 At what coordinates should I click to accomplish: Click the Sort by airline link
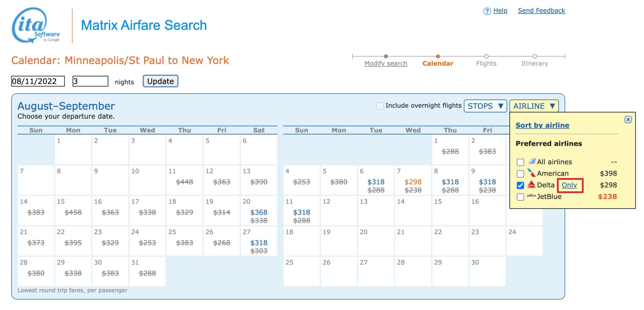click(x=542, y=125)
